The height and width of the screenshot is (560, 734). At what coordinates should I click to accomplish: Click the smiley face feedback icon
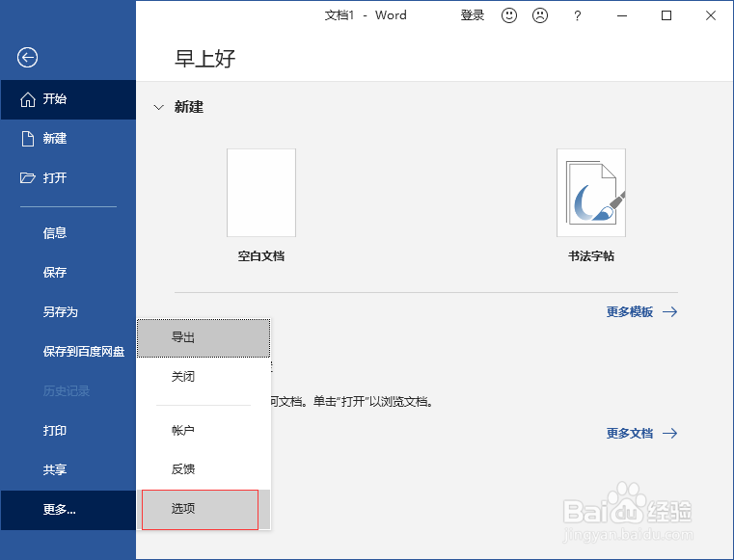tap(509, 15)
